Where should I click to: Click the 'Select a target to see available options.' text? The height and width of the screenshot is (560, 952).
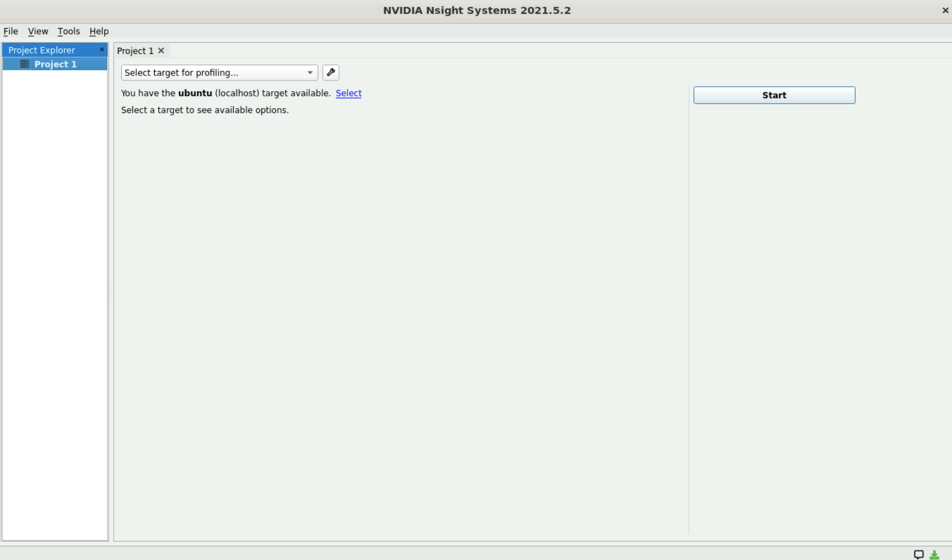tap(205, 110)
